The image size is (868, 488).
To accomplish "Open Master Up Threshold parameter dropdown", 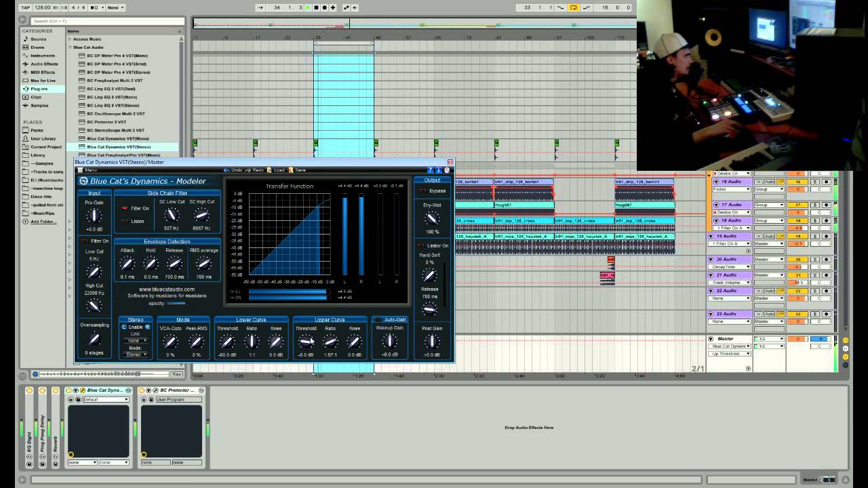I will (x=731, y=354).
